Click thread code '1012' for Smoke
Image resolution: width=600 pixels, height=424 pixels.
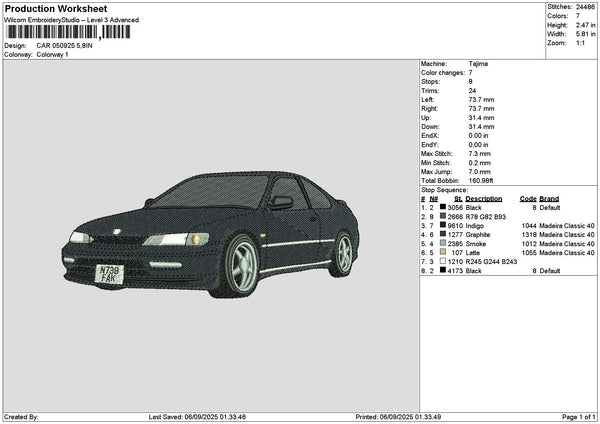[529, 244]
